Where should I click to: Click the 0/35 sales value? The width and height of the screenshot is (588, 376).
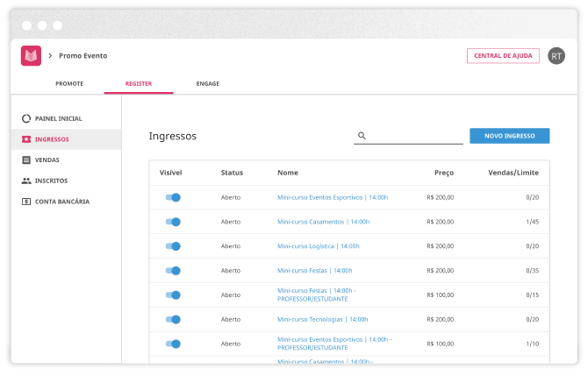click(x=532, y=271)
